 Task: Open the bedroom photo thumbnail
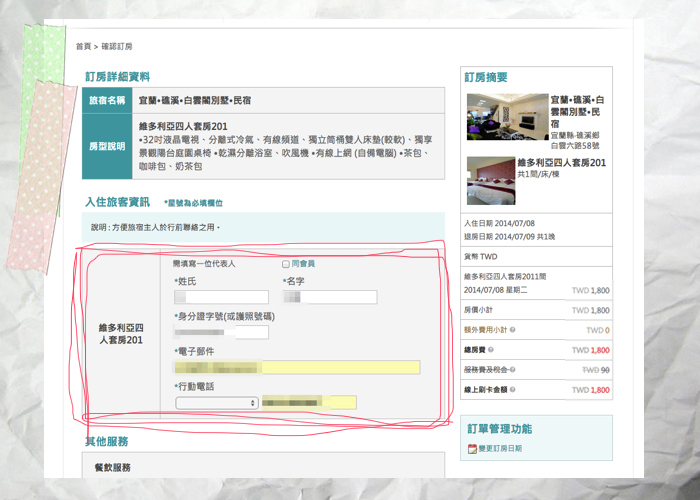[489, 180]
